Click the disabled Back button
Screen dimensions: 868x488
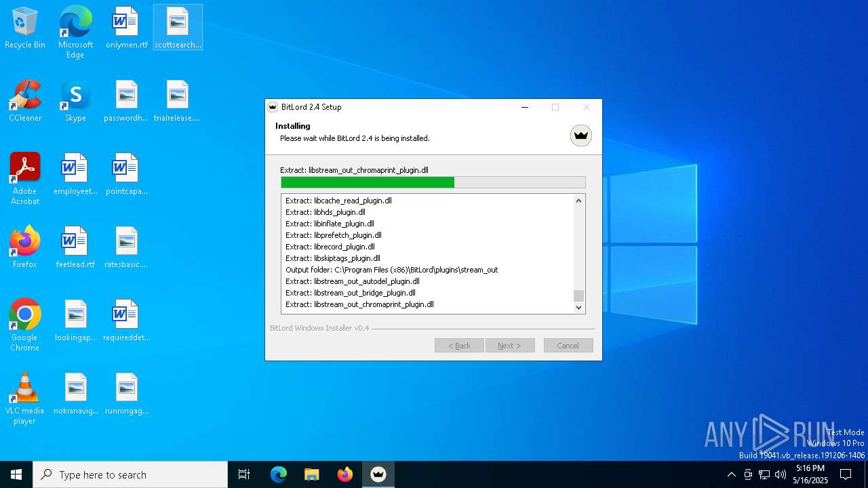point(459,346)
